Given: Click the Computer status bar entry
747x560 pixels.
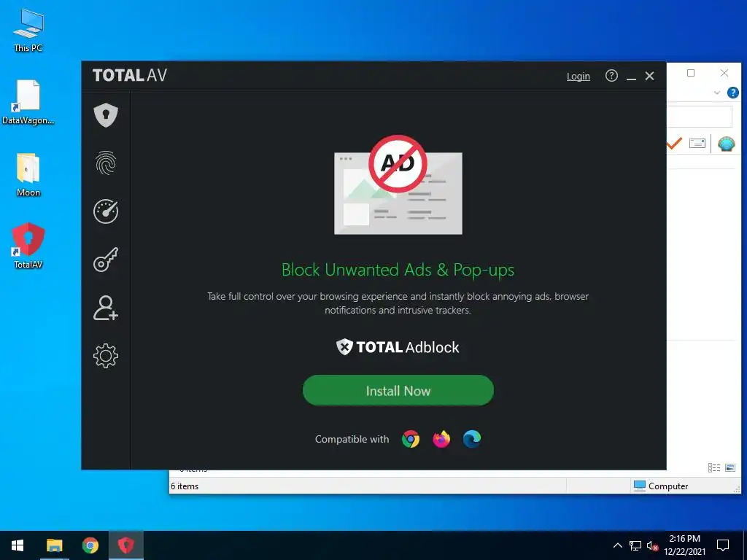Looking at the screenshot, I should click(661, 486).
